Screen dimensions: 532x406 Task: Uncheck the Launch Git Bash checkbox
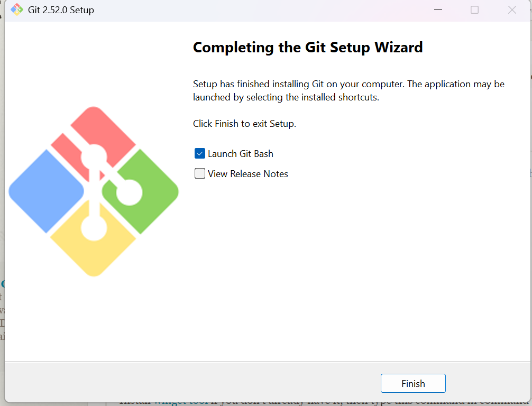point(200,154)
